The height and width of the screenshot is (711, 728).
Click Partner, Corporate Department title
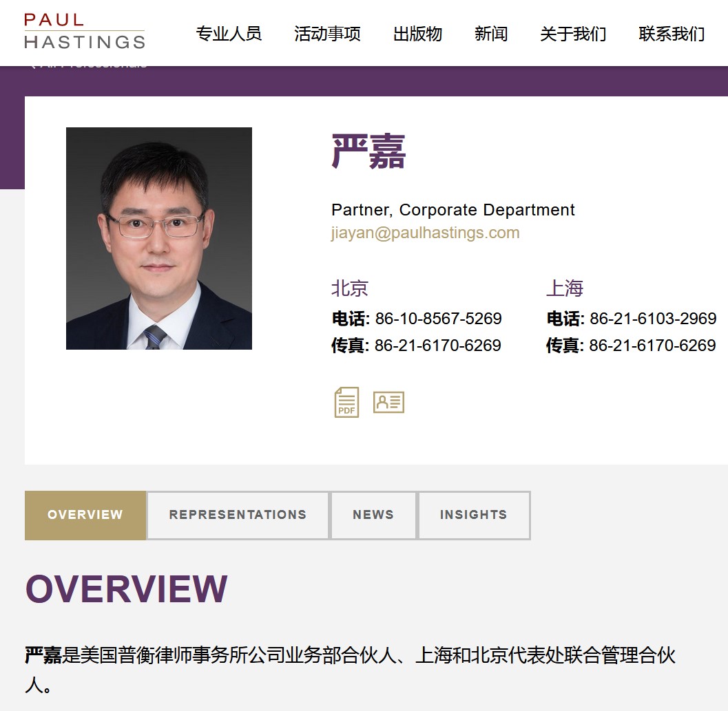(453, 210)
